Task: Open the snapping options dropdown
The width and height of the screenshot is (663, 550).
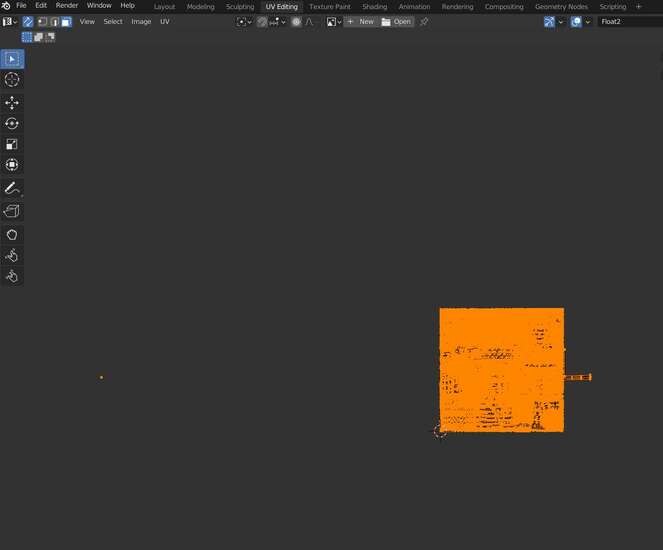Action: point(277,22)
